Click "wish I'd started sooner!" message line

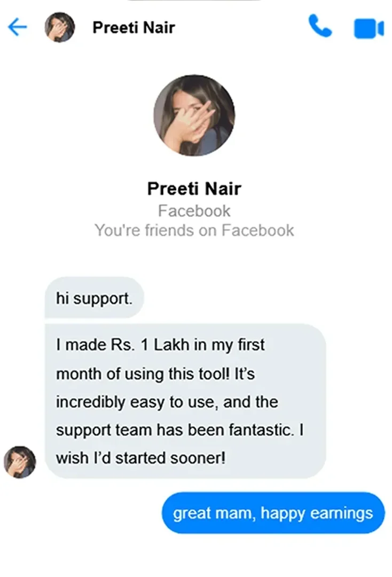click(141, 458)
